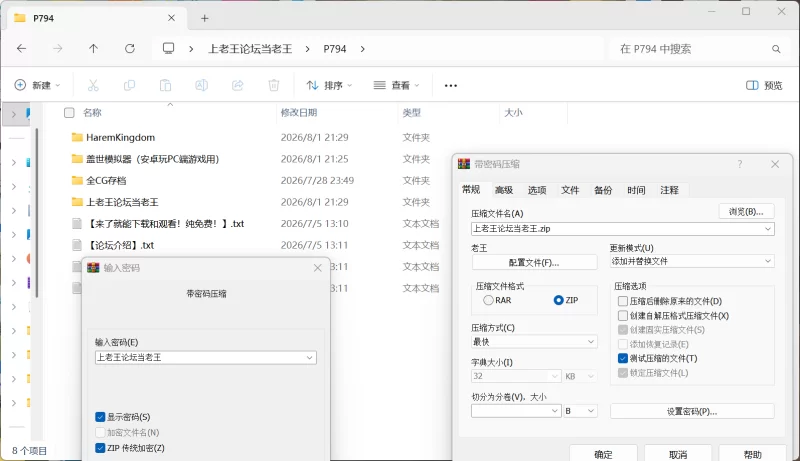Image resolution: width=800 pixels, height=461 pixels.
Task: Switch to the 文件 tab
Action: coord(570,190)
